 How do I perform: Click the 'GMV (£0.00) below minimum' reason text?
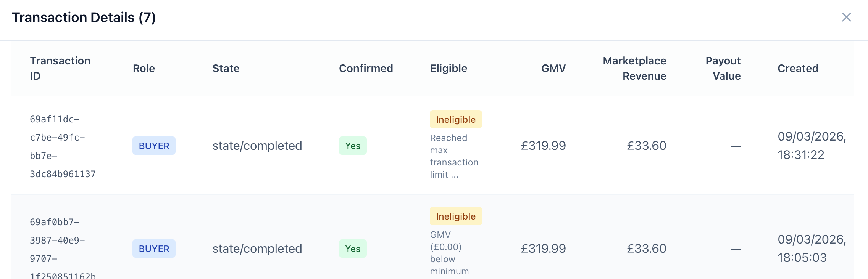449,253
